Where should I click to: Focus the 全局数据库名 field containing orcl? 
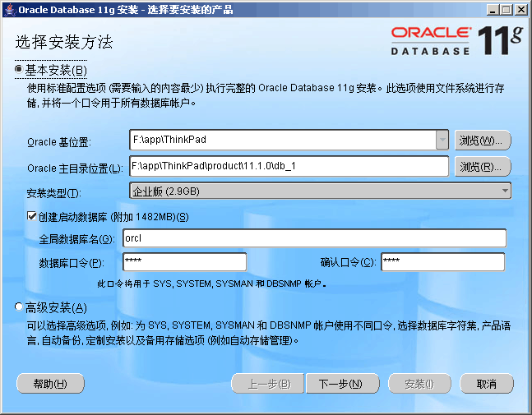click(x=315, y=238)
